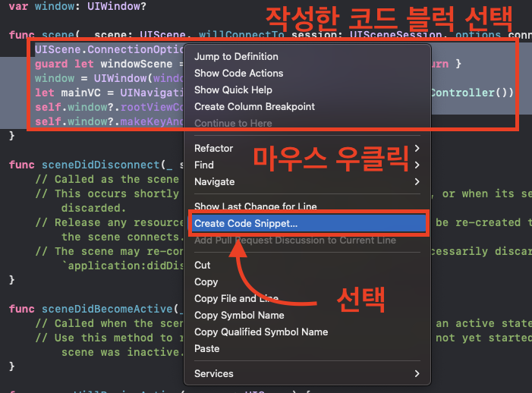
Task: Open the Navigate submenu
Action: [x=307, y=182]
